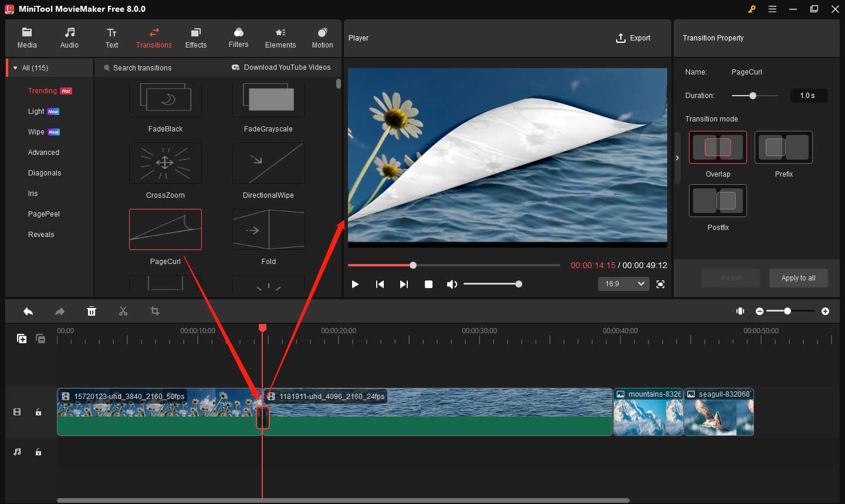The width and height of the screenshot is (845, 504).
Task: Zoom out timeline with minus icon
Action: click(760, 311)
